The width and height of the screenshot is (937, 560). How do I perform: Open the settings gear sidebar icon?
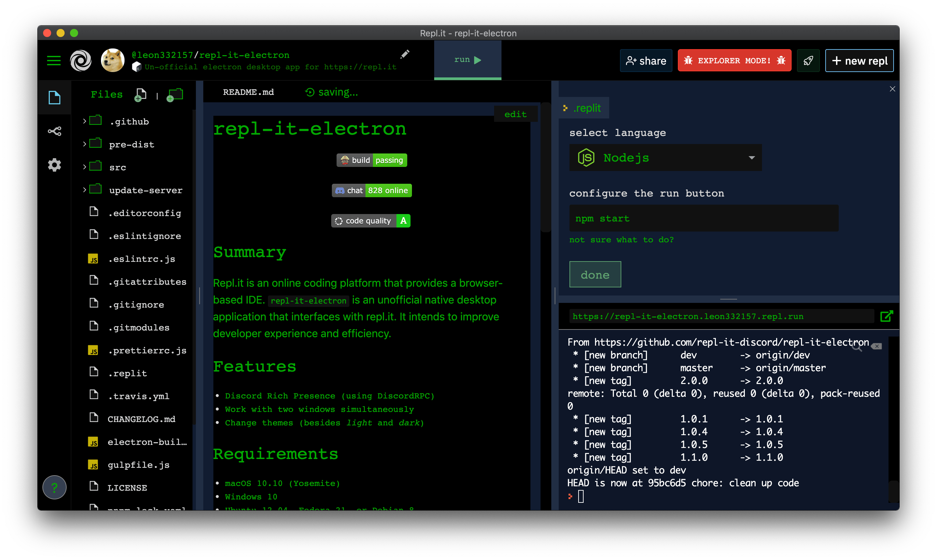(x=54, y=165)
